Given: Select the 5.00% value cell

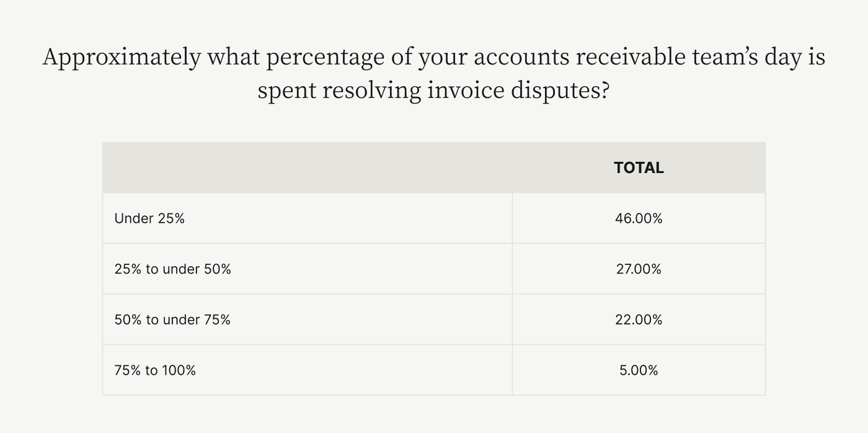Looking at the screenshot, I should (639, 370).
